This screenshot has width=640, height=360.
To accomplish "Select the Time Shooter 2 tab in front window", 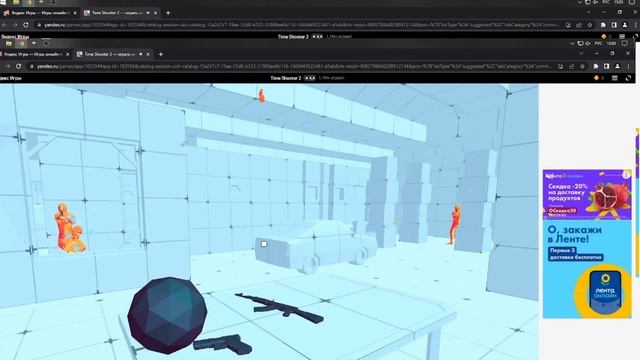I will [113, 54].
